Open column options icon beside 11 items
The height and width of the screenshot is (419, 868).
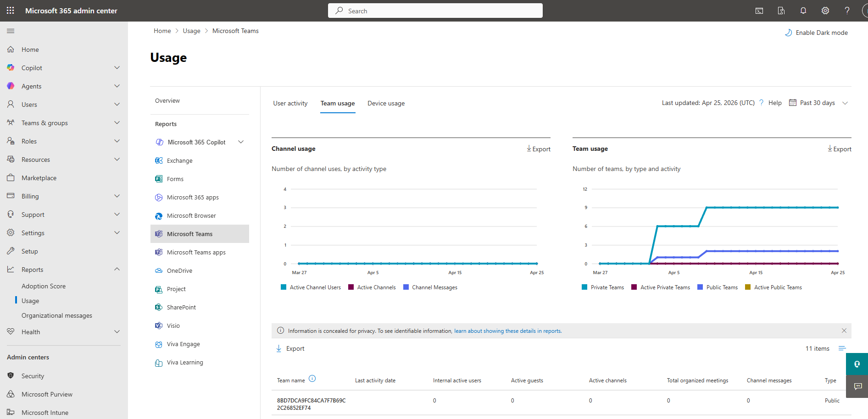pyautogui.click(x=842, y=348)
